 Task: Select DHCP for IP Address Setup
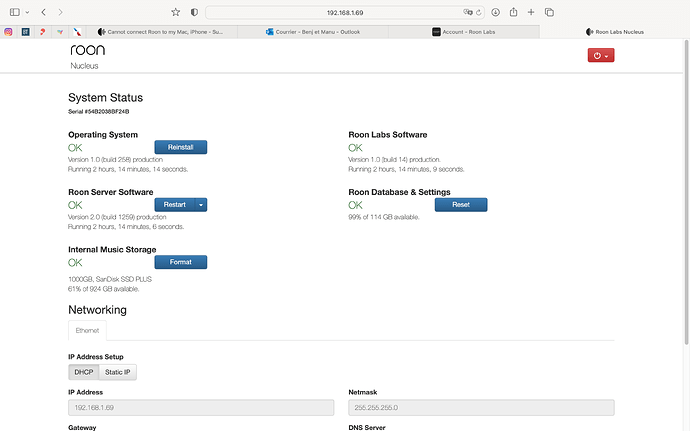pyautogui.click(x=83, y=372)
